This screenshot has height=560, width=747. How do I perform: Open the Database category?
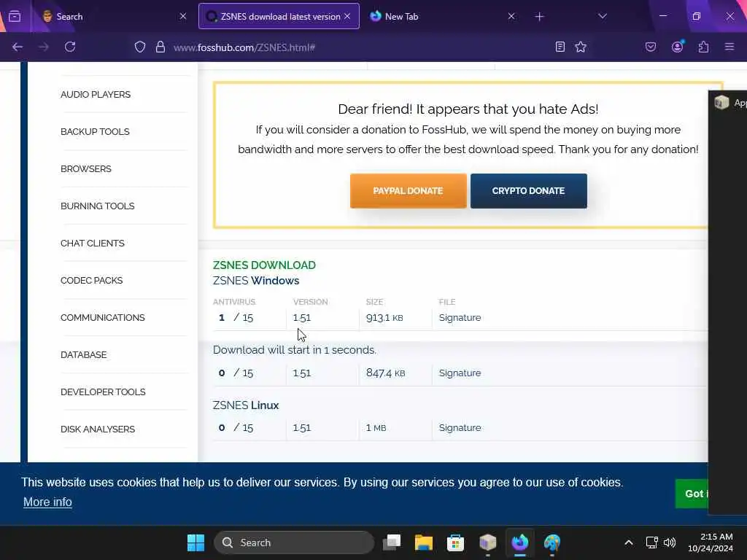[x=83, y=355]
